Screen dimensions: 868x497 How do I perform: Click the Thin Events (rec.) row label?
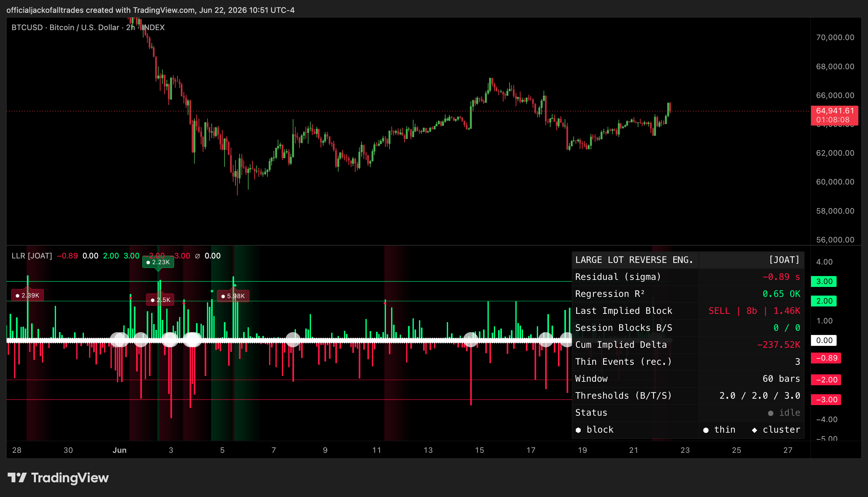coord(623,362)
